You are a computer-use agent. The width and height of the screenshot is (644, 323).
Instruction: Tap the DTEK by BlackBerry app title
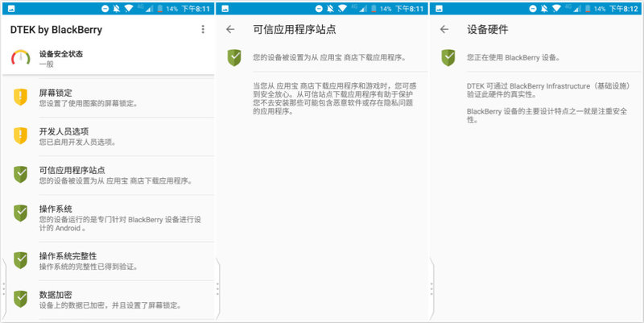tap(56, 30)
